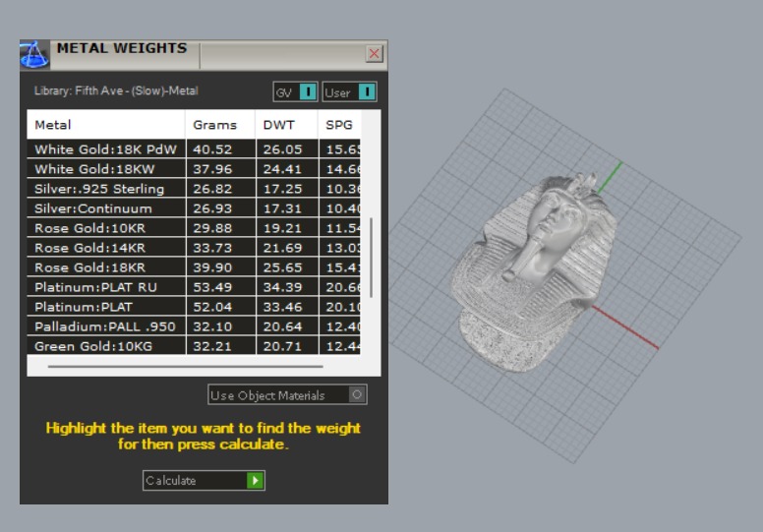The width and height of the screenshot is (763, 532).
Task: Click the 26.82 grams value
Action: (x=212, y=189)
